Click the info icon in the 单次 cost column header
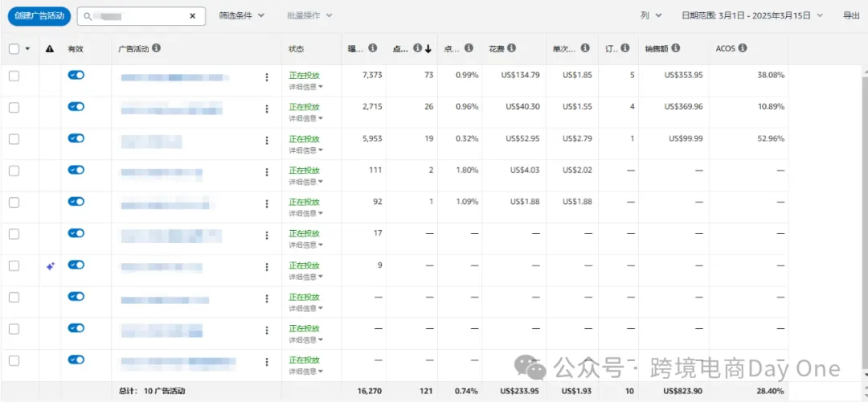Screen dimensions: 868x403 coord(583,48)
